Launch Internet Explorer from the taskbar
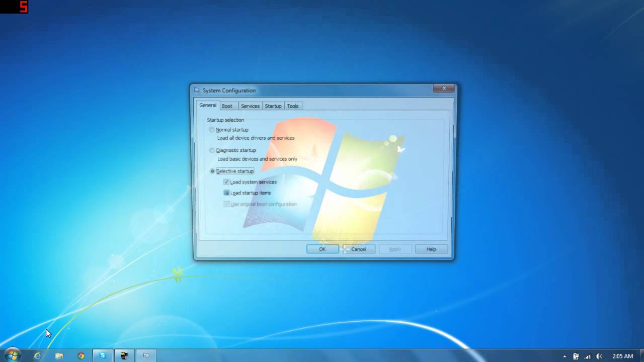The image size is (644, 362). (37, 356)
